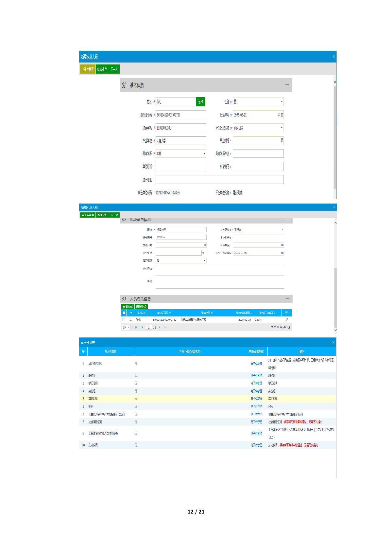Click the 姓名 name input field
Viewport: 392px width, 555px height.
click(176, 102)
